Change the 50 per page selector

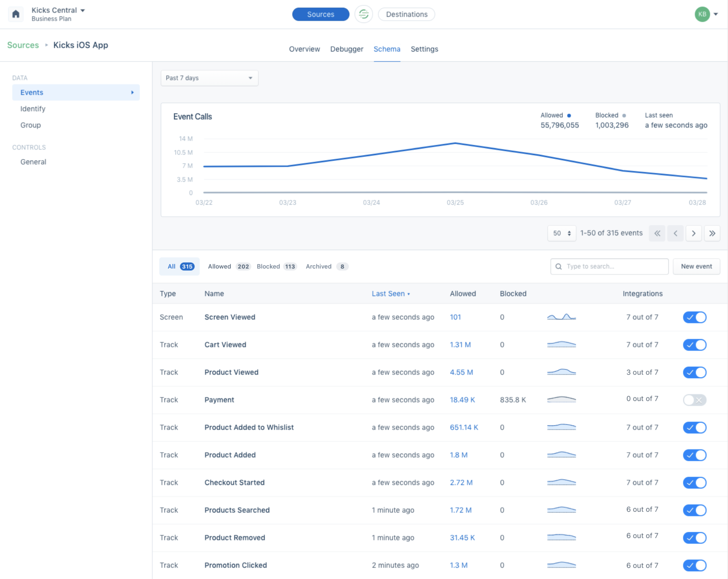tap(561, 233)
